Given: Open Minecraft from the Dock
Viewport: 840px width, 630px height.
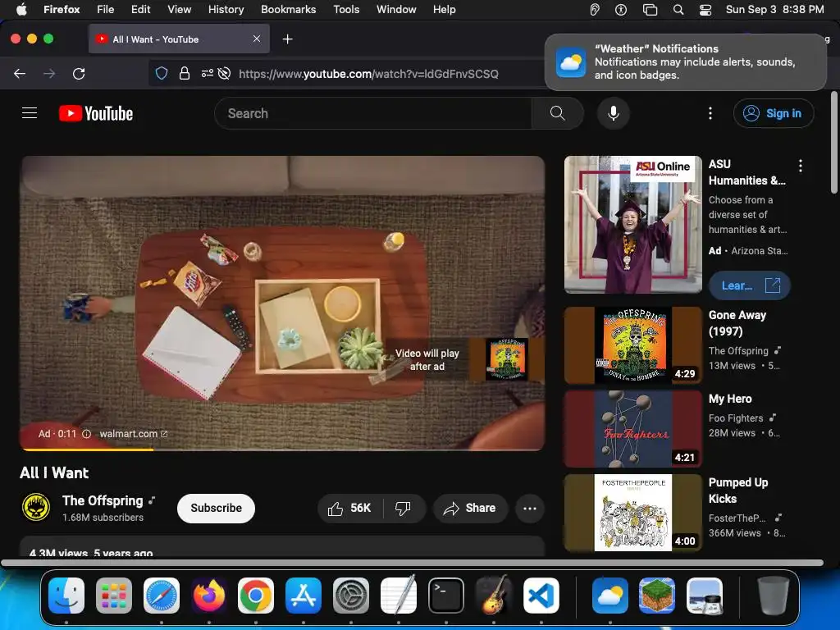Looking at the screenshot, I should (x=657, y=596).
